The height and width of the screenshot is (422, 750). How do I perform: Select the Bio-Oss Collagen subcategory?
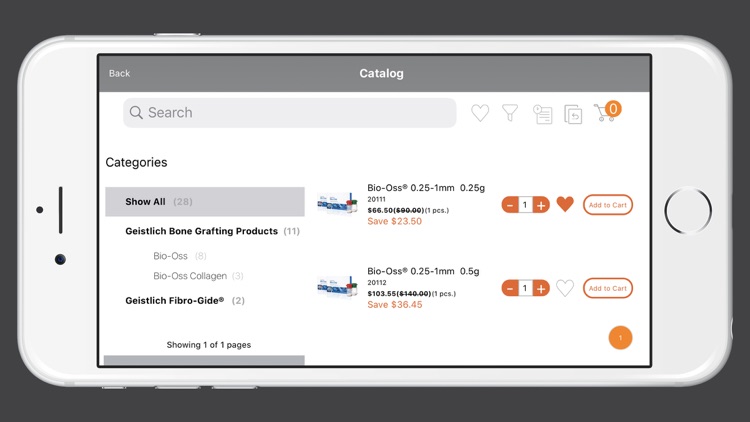tap(198, 276)
